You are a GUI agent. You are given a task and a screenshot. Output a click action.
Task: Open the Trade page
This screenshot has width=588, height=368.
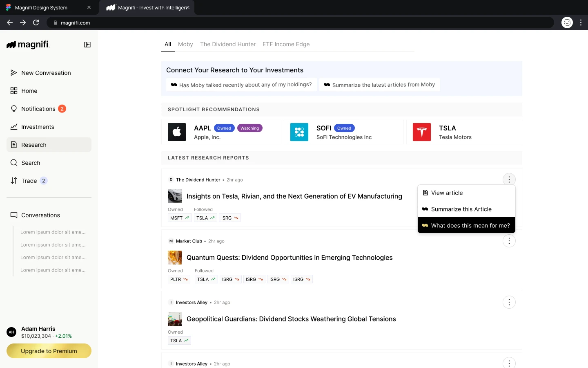click(49, 181)
